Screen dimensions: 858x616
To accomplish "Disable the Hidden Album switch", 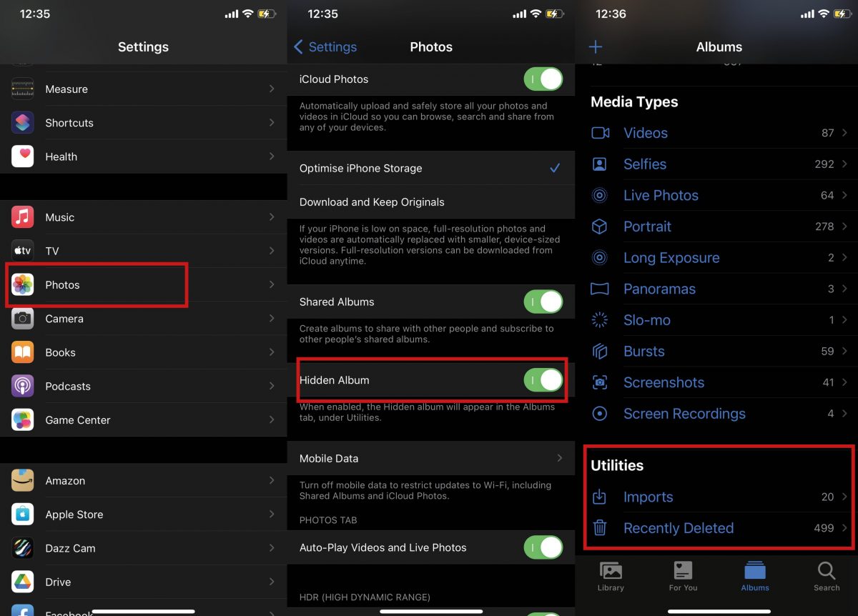I will (x=543, y=380).
